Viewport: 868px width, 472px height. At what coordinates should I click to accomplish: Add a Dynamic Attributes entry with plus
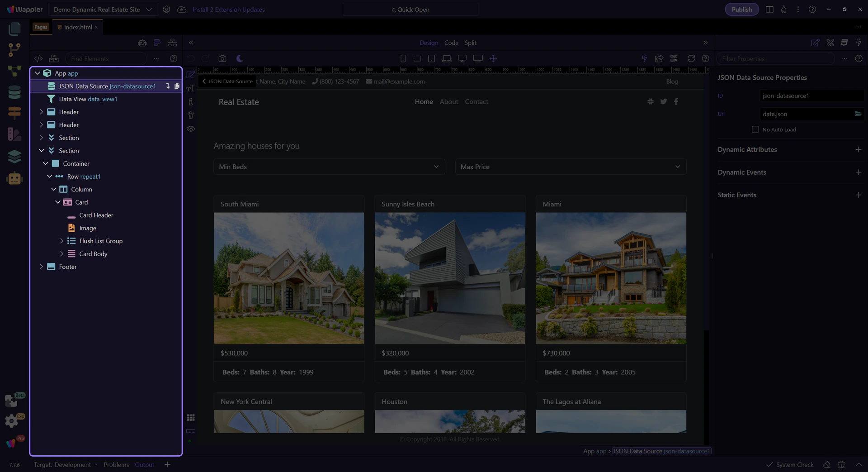click(858, 150)
